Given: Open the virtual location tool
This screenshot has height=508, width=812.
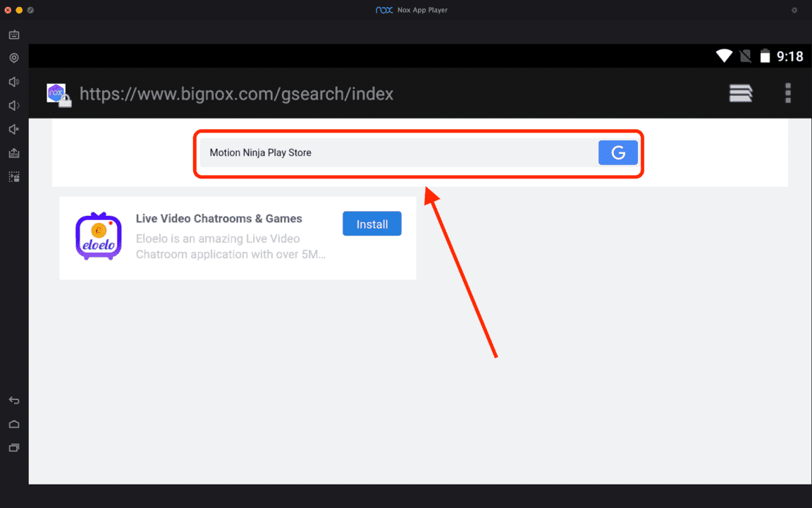Looking at the screenshot, I should point(14,58).
